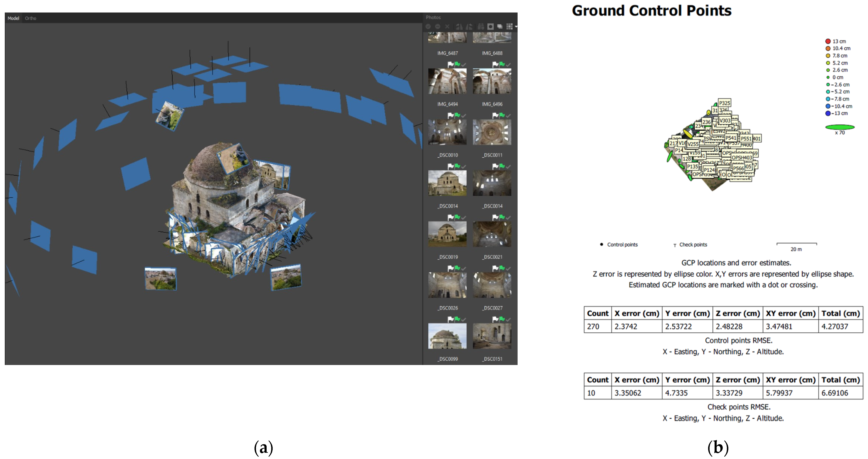Click the Enable Cameras checkmark icon

[x=428, y=26]
